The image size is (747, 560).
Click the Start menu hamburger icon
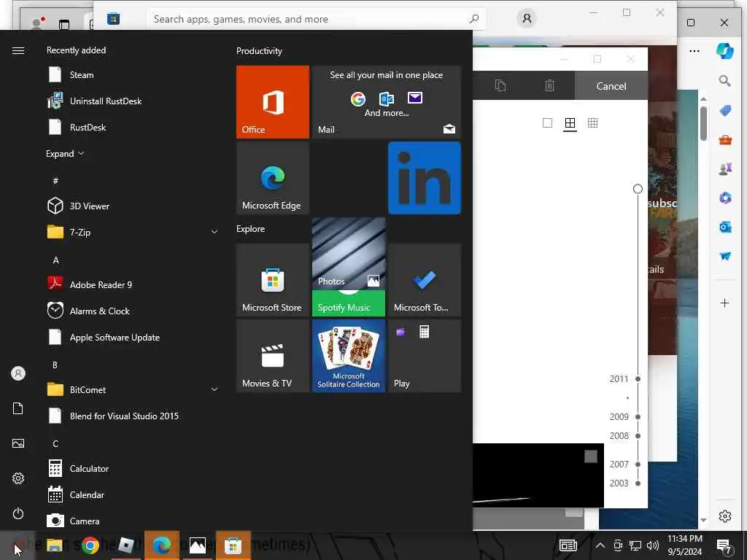18,50
